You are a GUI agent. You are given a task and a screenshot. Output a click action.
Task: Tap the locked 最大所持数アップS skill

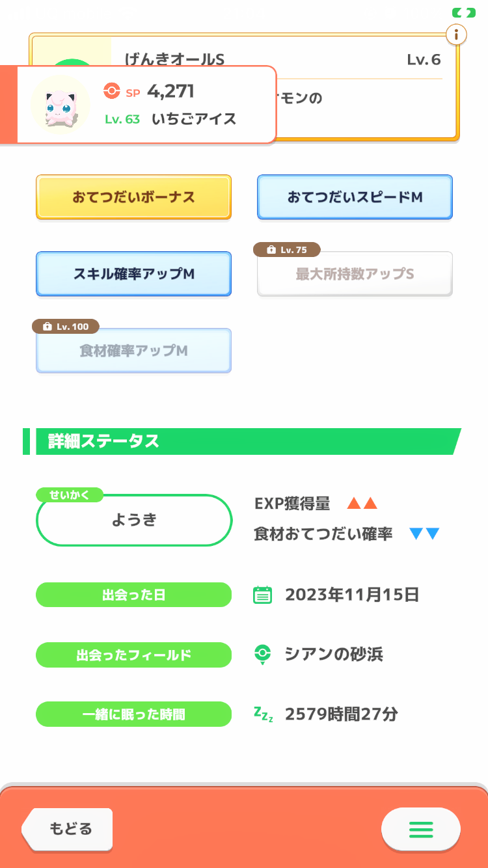tap(355, 275)
